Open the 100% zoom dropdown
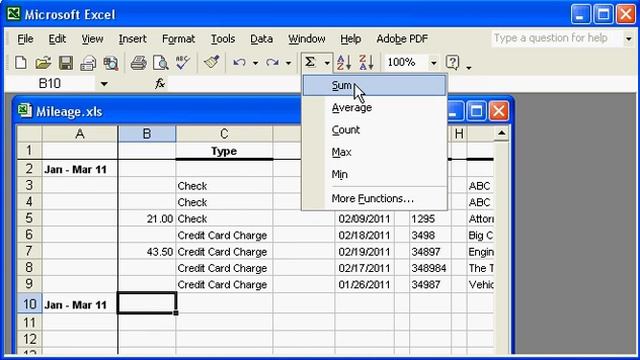The image size is (640, 360). [433, 63]
